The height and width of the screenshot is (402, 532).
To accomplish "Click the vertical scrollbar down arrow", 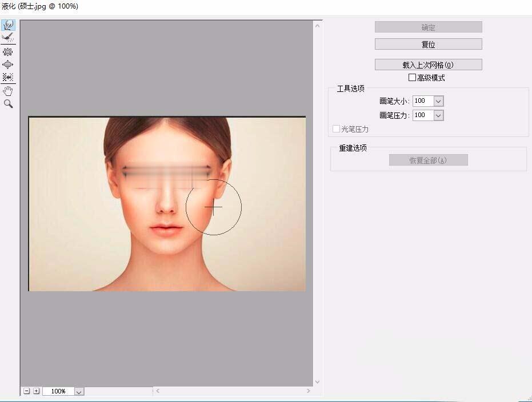I will 317,381.
